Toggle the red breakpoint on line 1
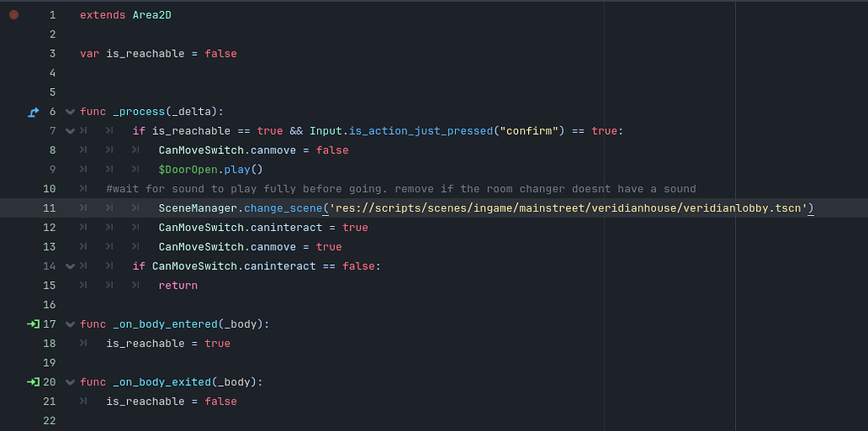The height and width of the screenshot is (431, 868). pos(14,15)
